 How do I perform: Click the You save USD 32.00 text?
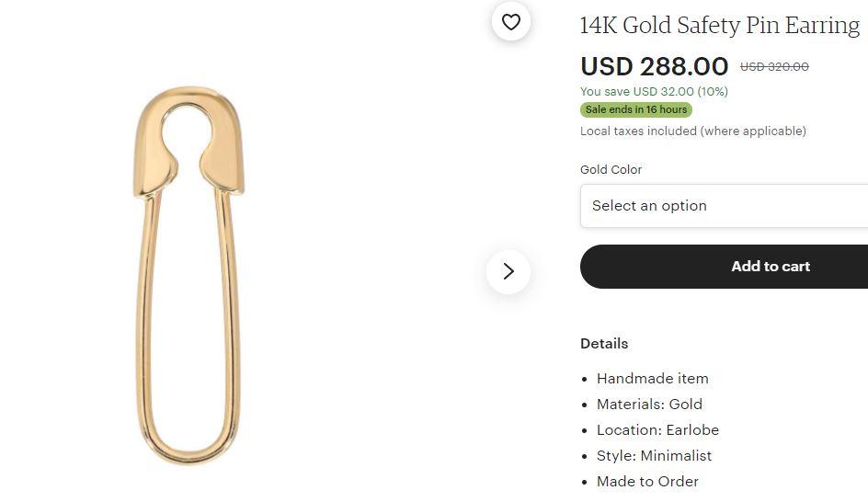coord(654,91)
